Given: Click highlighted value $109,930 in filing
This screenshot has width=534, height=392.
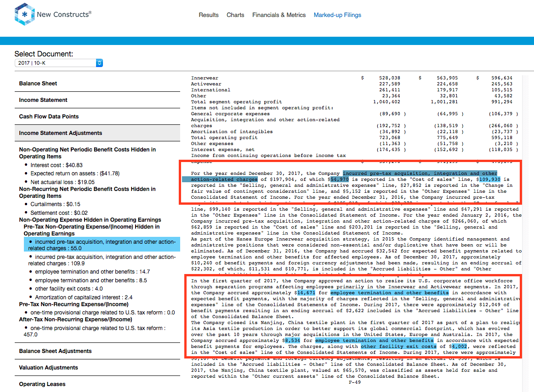Looking at the screenshot, I should click(490, 179).
